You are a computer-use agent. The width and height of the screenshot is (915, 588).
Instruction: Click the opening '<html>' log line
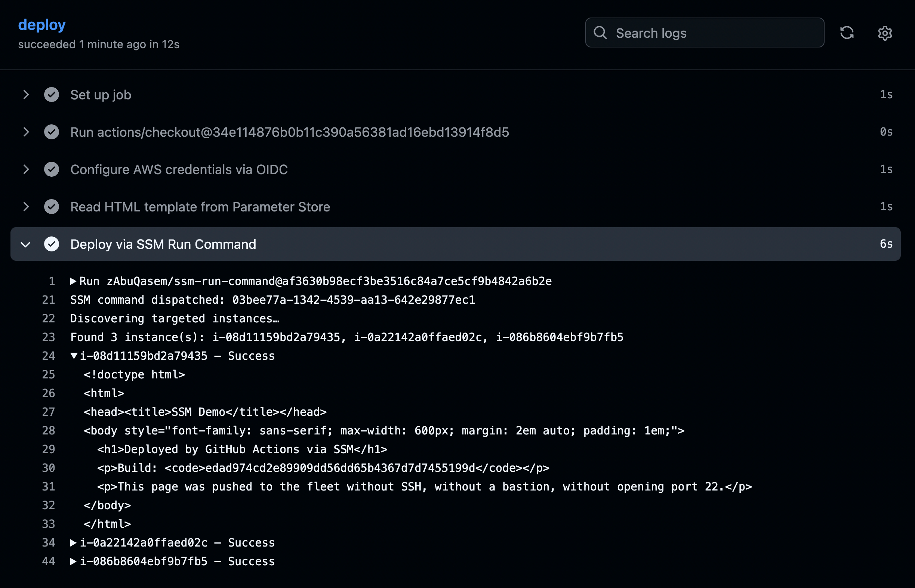point(104,394)
